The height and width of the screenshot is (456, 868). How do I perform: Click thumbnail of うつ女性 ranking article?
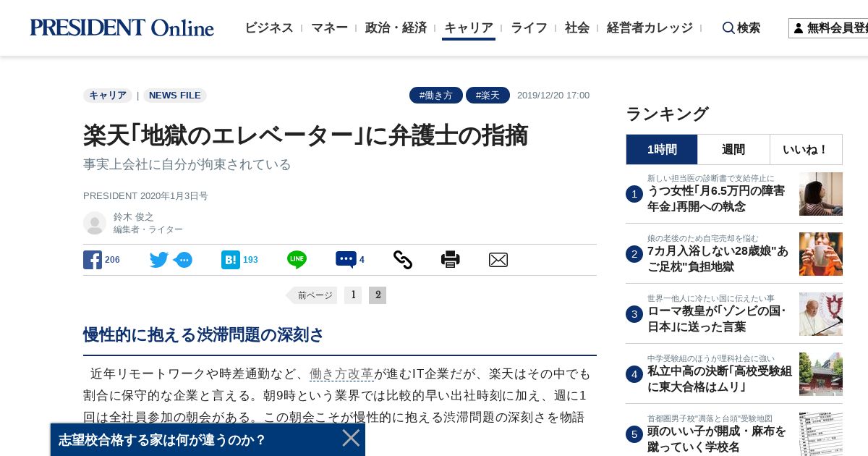[x=821, y=194]
